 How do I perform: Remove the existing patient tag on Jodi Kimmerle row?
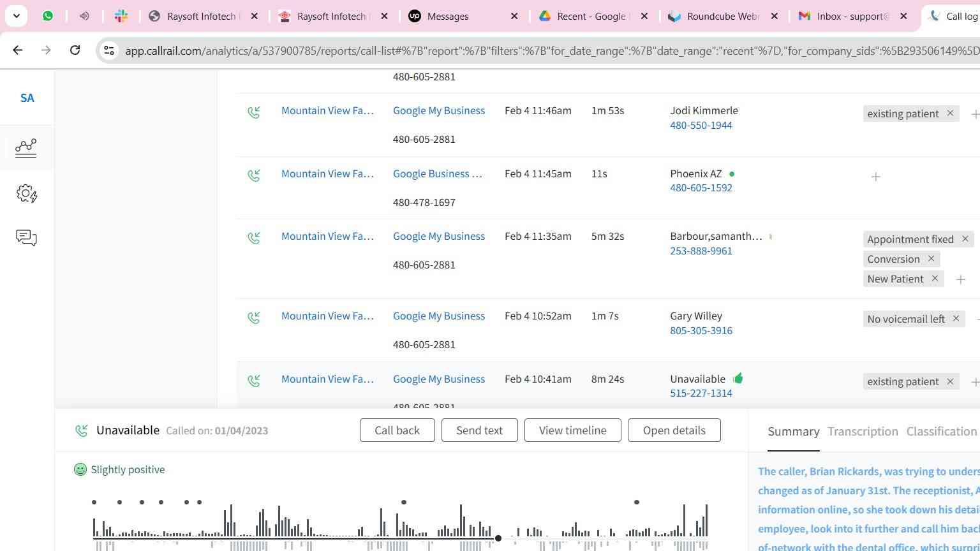[950, 113]
